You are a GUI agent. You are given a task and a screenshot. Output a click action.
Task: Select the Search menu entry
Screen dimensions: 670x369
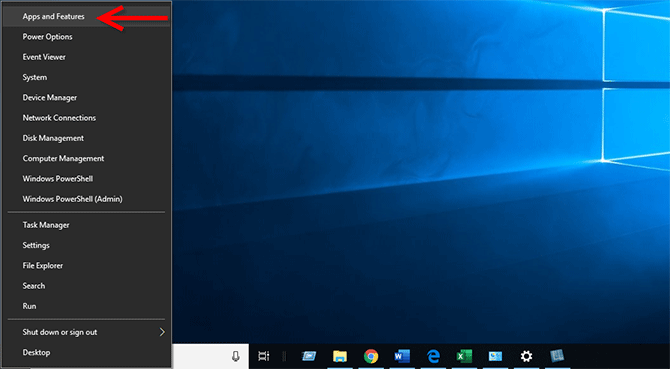pos(87,286)
